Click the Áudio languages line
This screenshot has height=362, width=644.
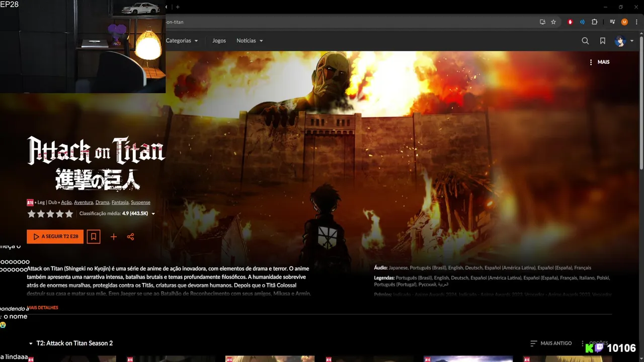[x=482, y=268]
